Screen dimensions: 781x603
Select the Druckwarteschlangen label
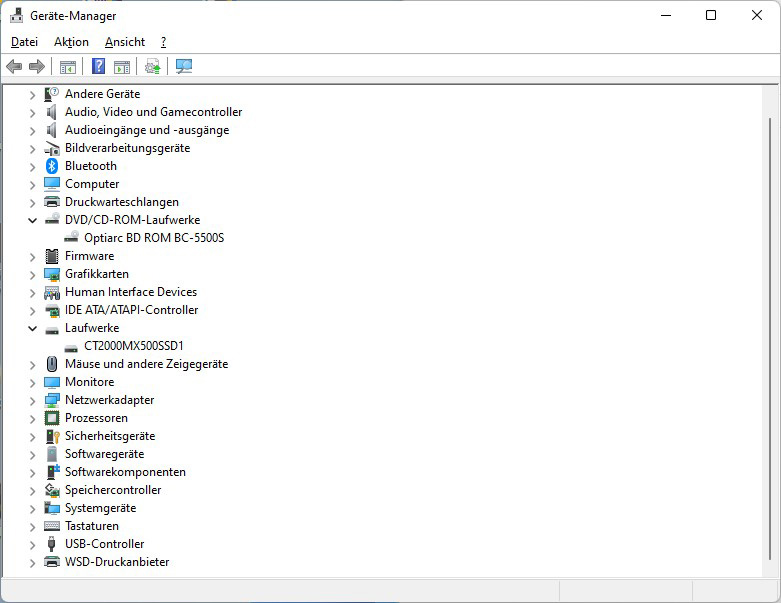pyautogui.click(x=122, y=202)
